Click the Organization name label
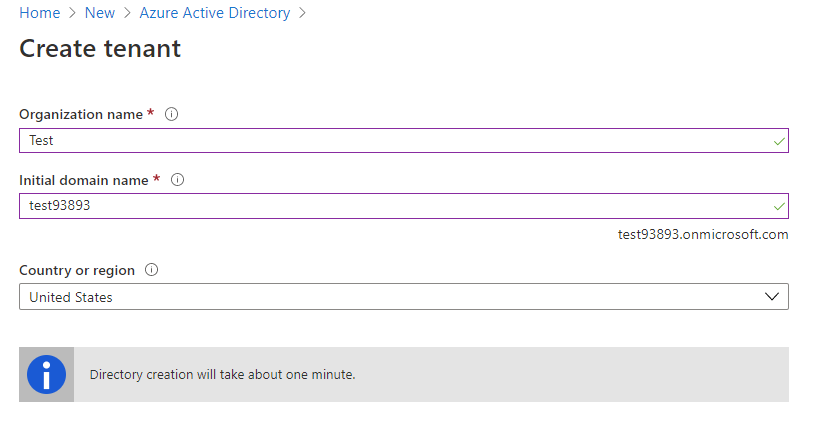Screen dimensions: 826x421 point(81,114)
